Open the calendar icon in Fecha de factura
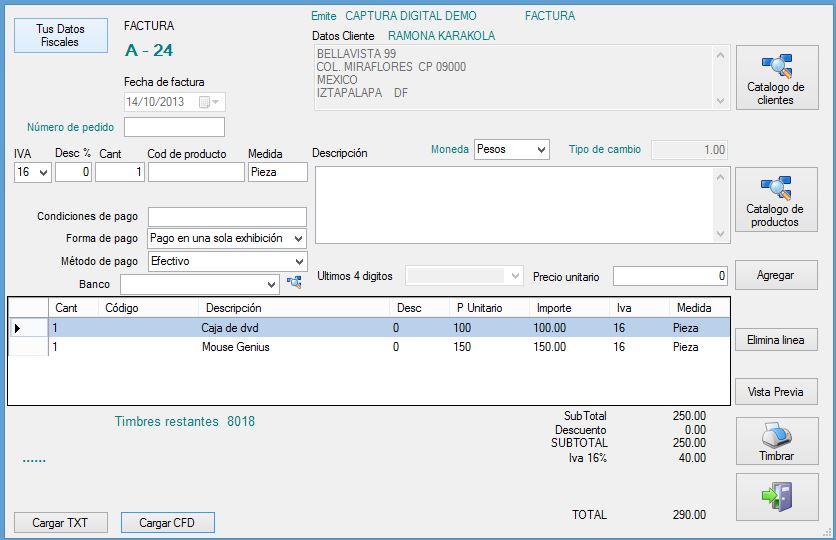This screenshot has width=836, height=540. [x=204, y=102]
